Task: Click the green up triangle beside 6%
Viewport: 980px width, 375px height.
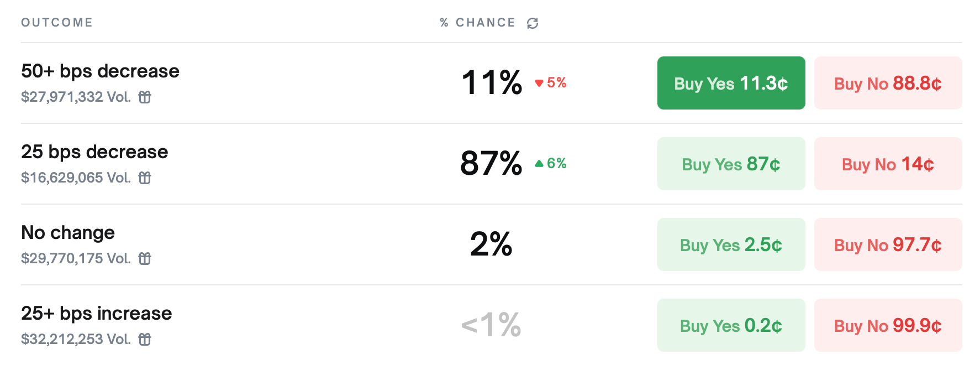Action: 539,164
